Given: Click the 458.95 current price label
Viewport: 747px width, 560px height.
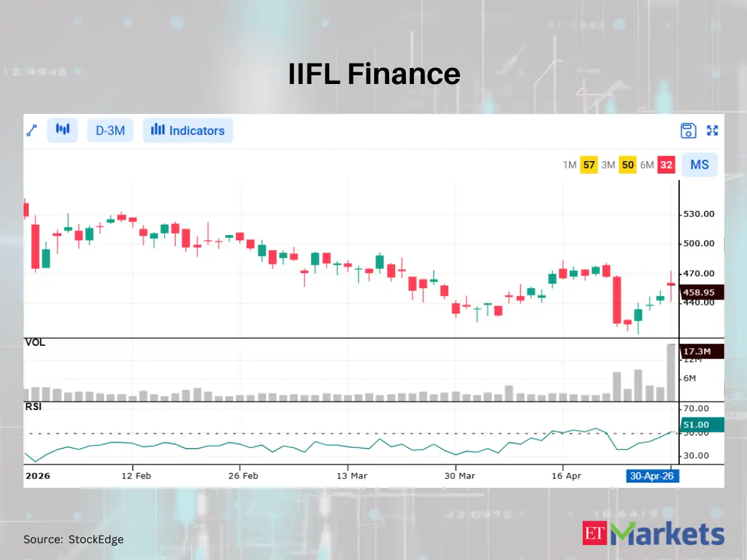Looking at the screenshot, I should click(701, 292).
